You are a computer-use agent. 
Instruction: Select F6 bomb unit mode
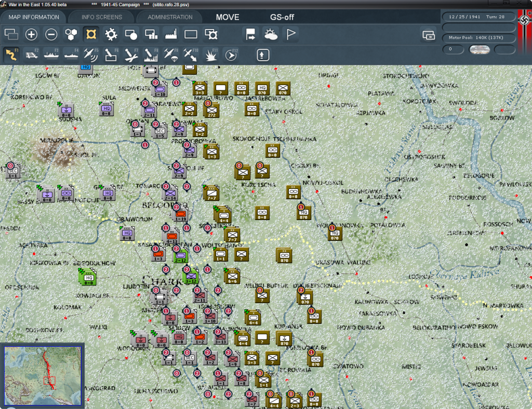tap(111, 54)
